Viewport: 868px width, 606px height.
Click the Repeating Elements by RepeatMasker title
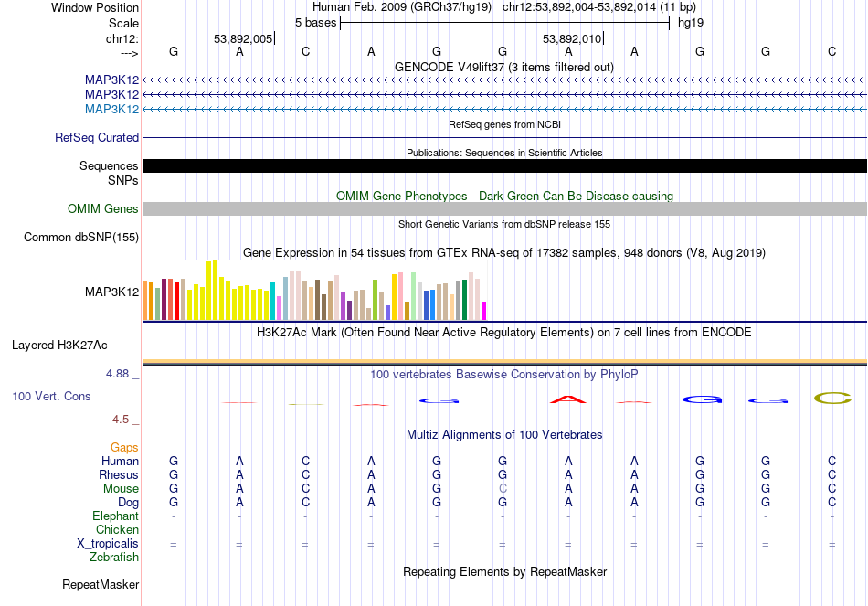[x=505, y=571]
